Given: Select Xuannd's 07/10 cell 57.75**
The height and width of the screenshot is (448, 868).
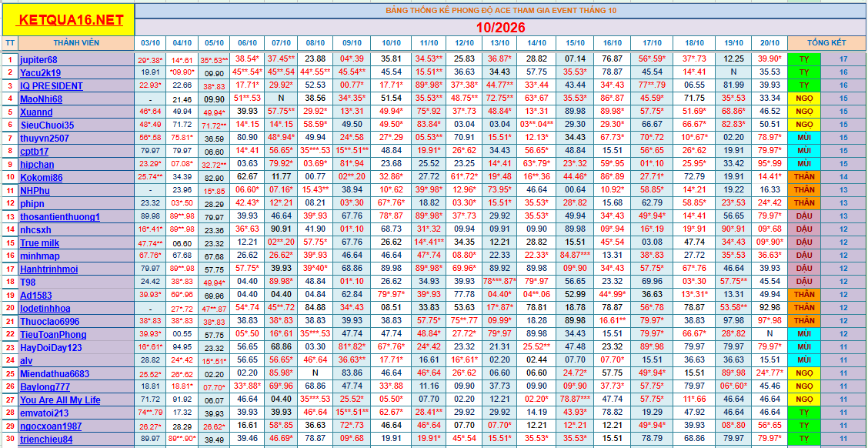Looking at the screenshot, I should (281, 112).
